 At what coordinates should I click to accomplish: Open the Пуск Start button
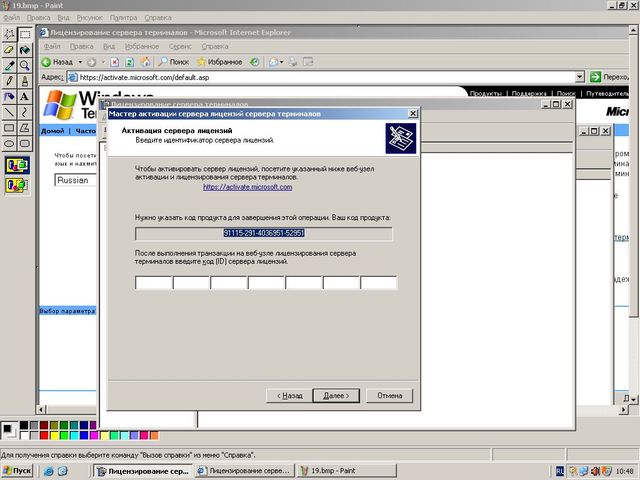(17, 471)
